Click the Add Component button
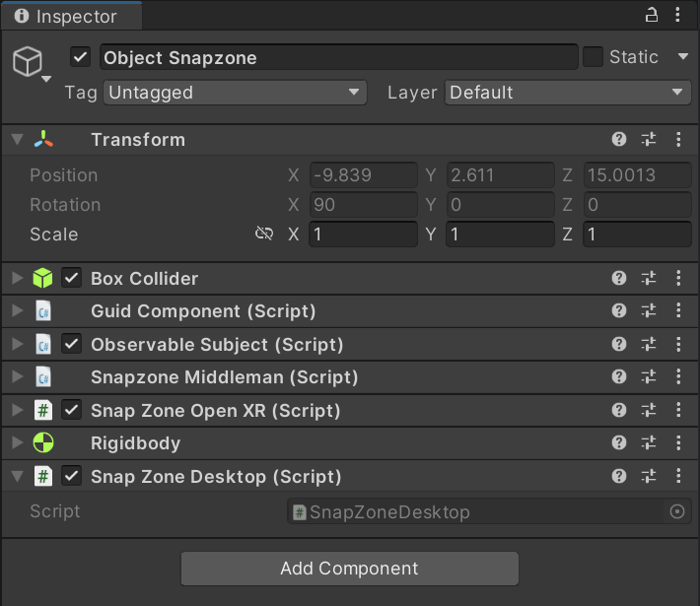The width and height of the screenshot is (700, 606). click(349, 569)
